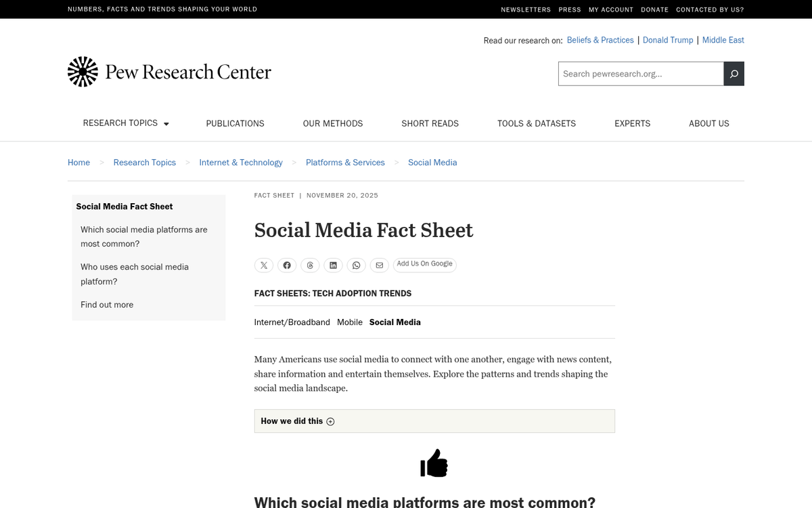Go to Platforms & Services breadcrumb
The width and height of the screenshot is (812, 508).
tap(345, 163)
